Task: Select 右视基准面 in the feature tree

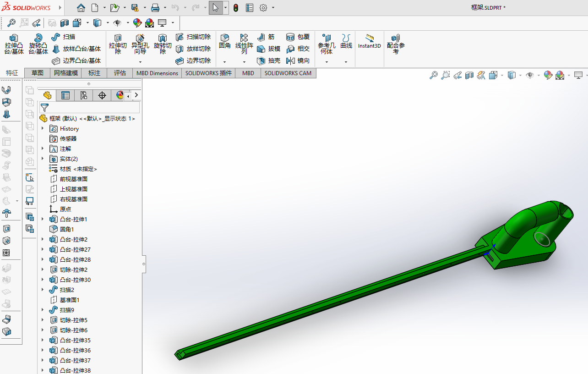Action: 74,199
